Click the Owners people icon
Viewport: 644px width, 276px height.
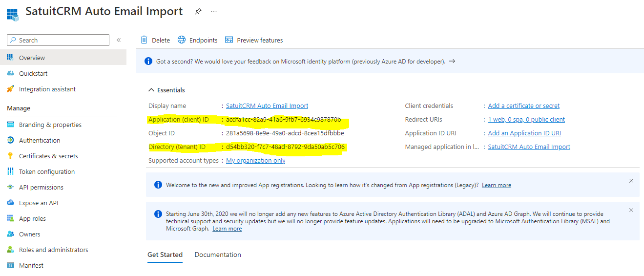[x=10, y=234]
